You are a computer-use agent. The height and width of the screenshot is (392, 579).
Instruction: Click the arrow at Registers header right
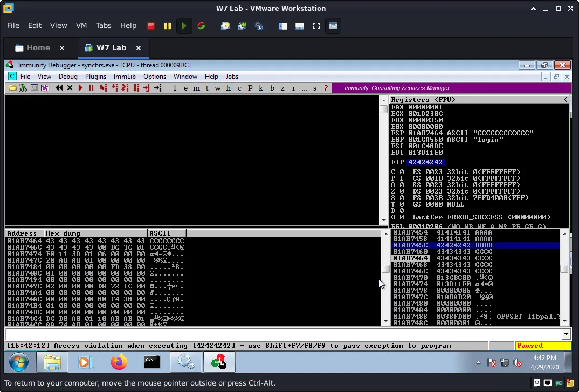coord(566,99)
